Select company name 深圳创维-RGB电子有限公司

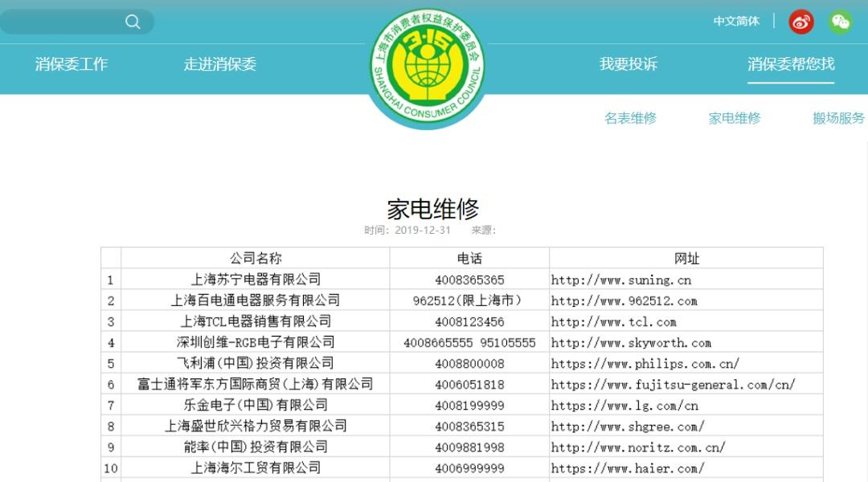[256, 342]
